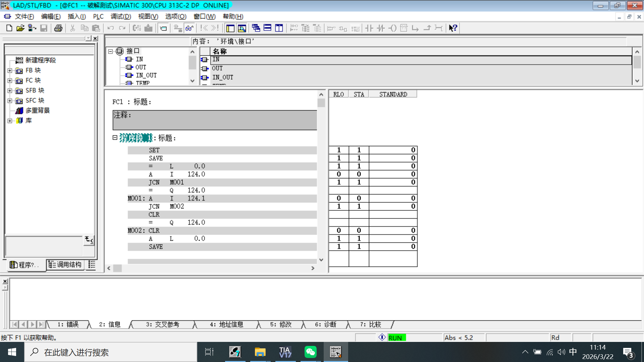Click the 调用结构 tab button
The height and width of the screenshot is (362, 644).
65,265
